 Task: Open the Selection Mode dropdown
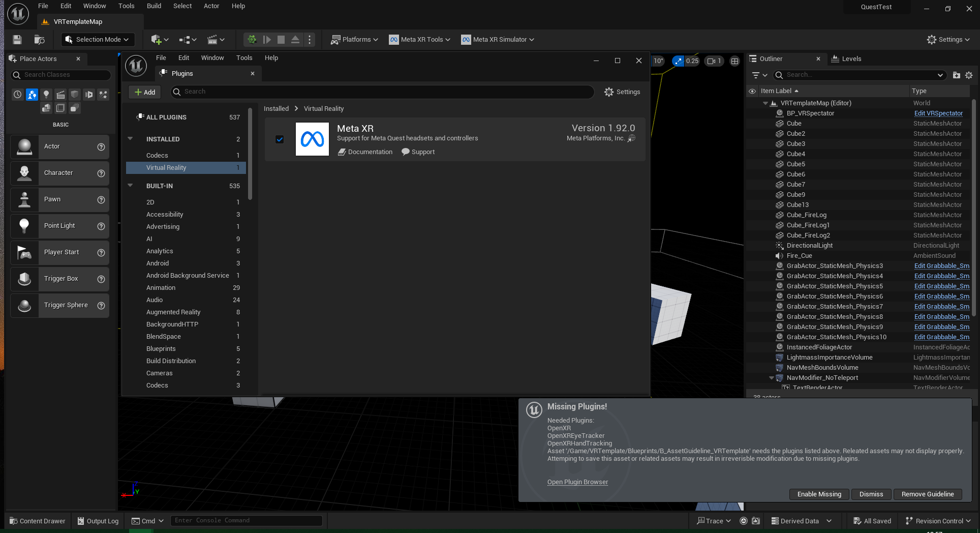(x=98, y=40)
